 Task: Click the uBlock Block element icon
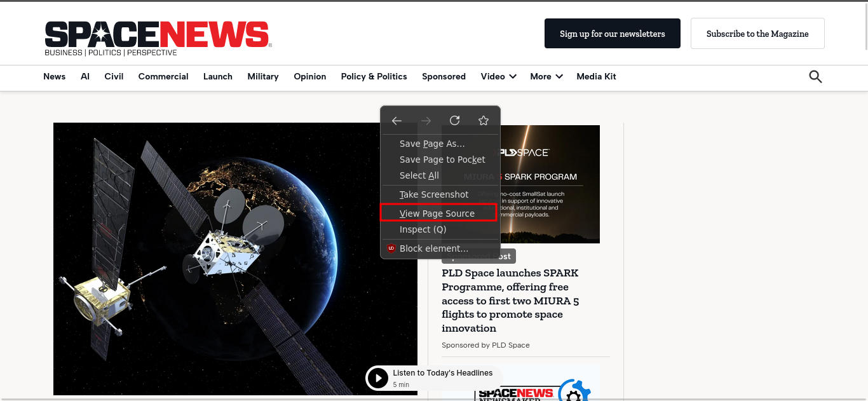(391, 248)
